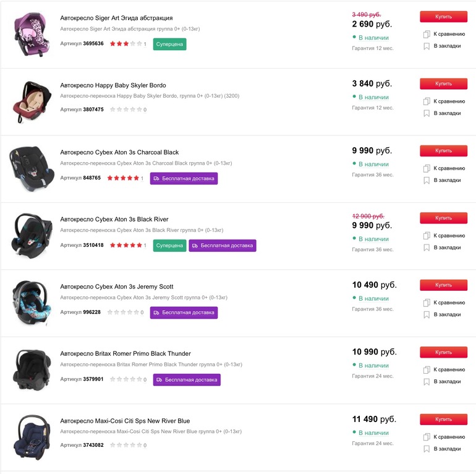Screen dimensions: 476x474
Task: Click Суперцена badge on Siger Art item
Action: pyautogui.click(x=169, y=44)
